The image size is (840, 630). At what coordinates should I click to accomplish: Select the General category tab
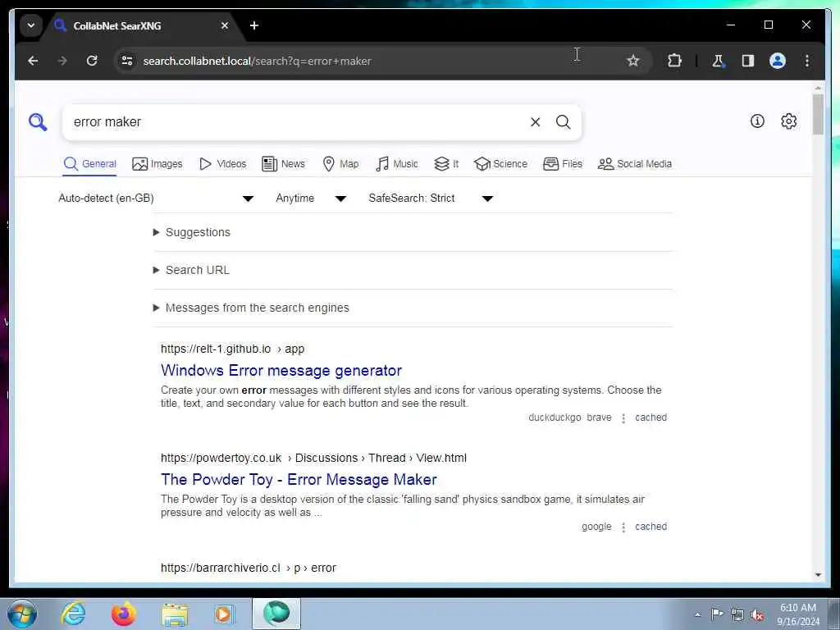click(89, 164)
